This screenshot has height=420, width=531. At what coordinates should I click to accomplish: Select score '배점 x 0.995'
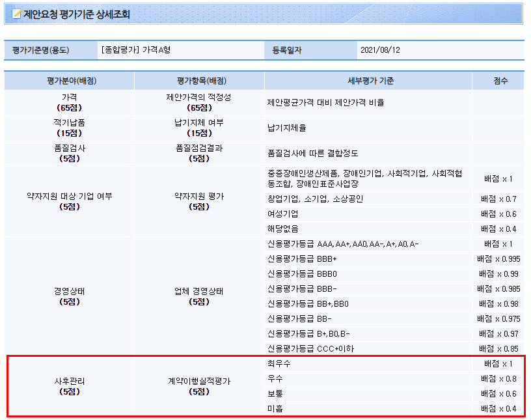[x=498, y=259]
